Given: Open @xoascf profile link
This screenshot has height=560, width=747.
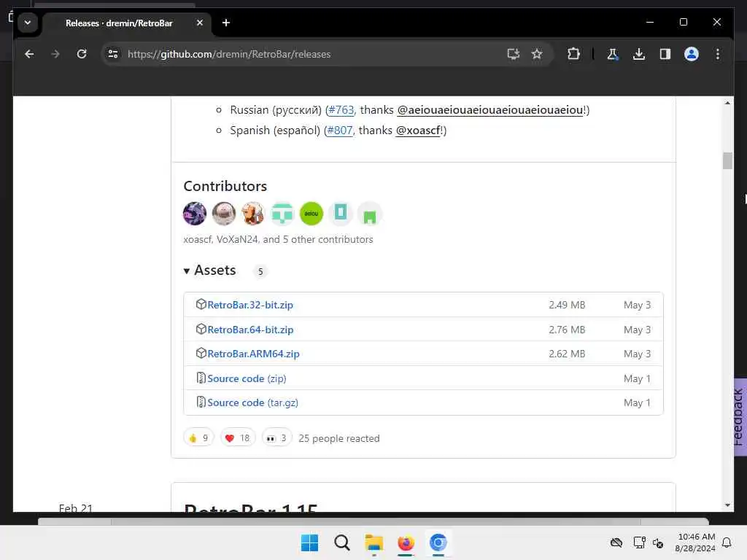Looking at the screenshot, I should click(418, 131).
